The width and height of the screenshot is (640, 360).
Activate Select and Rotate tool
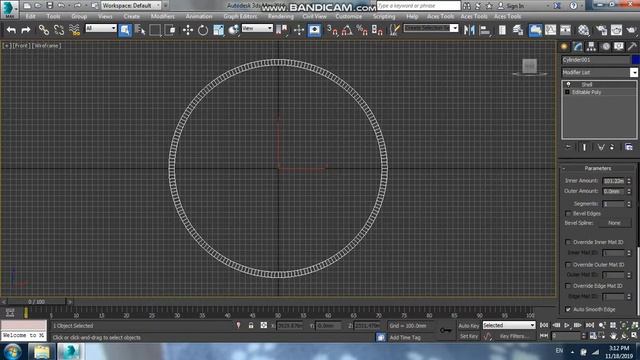pos(203,30)
